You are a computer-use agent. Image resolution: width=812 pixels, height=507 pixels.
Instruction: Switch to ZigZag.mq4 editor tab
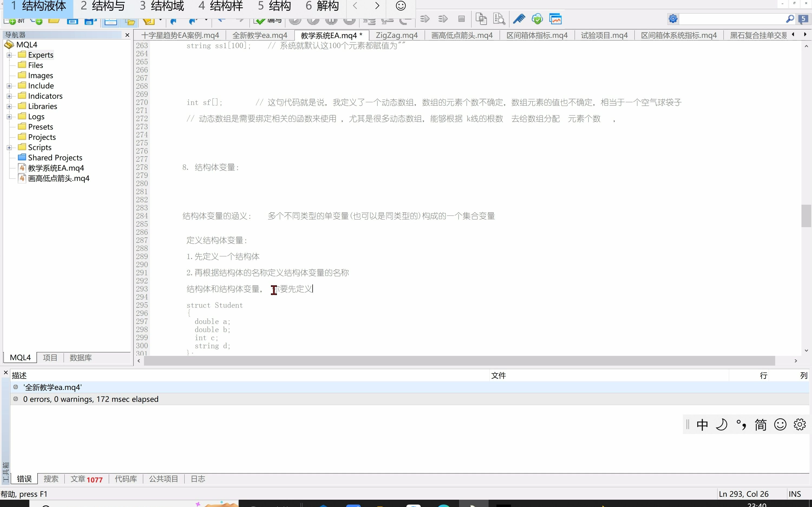(x=397, y=35)
